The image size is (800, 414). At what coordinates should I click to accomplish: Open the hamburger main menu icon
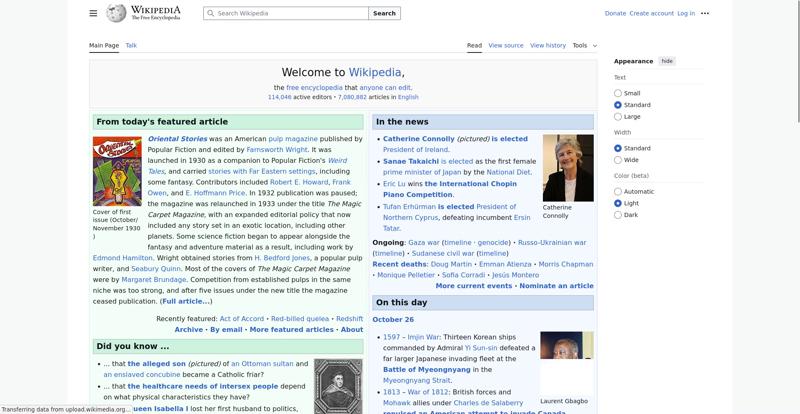click(x=93, y=13)
